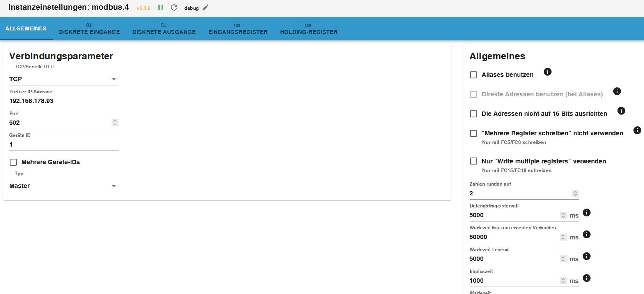Enable Nur "Write multiple registers" verwenden

(x=474, y=161)
